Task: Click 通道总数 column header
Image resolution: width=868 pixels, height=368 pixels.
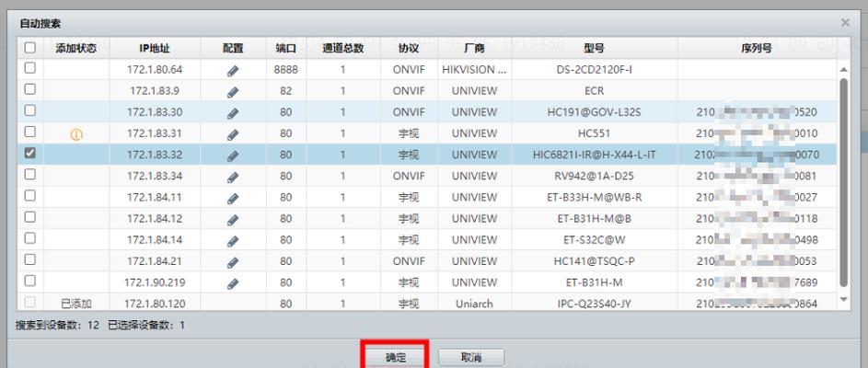Action: (x=343, y=48)
